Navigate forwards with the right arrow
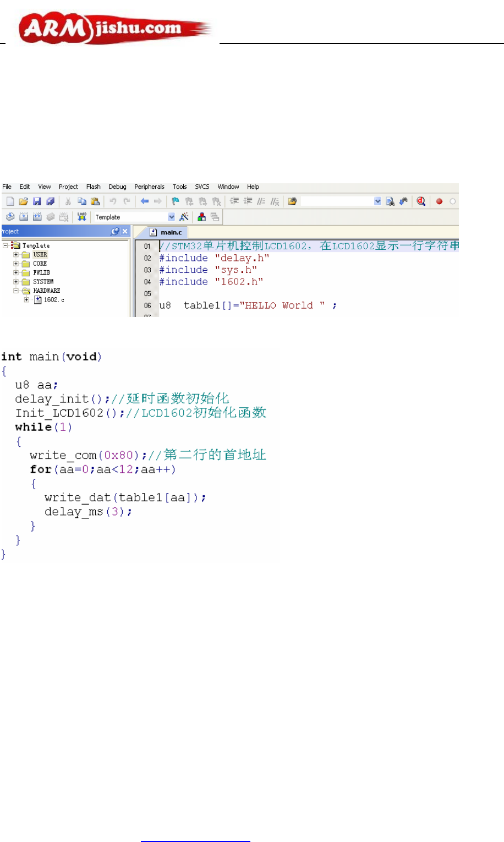The height and width of the screenshot is (842, 504). pyautogui.click(x=158, y=201)
